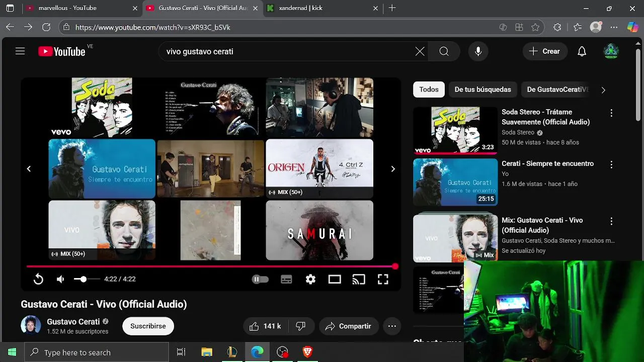This screenshot has height=362, width=644.
Task: Open Soda Stereo - Trátame Suavemente video
Action: 545,117
